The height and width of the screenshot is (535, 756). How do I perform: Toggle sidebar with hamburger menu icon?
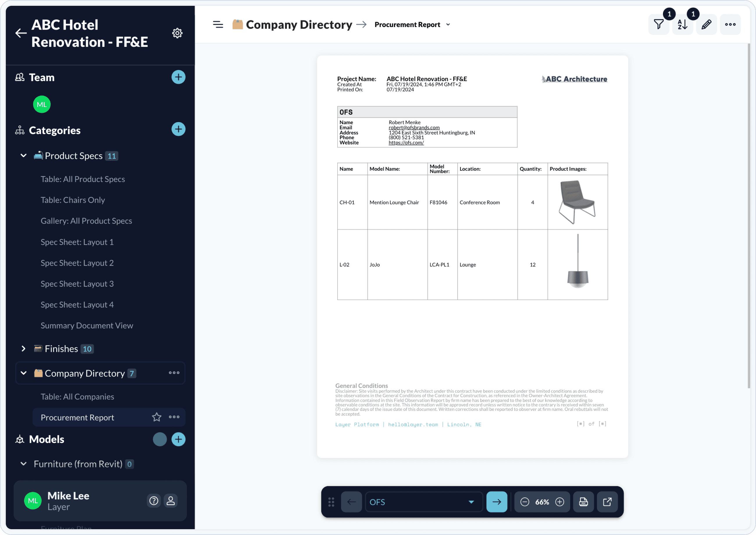pos(218,24)
